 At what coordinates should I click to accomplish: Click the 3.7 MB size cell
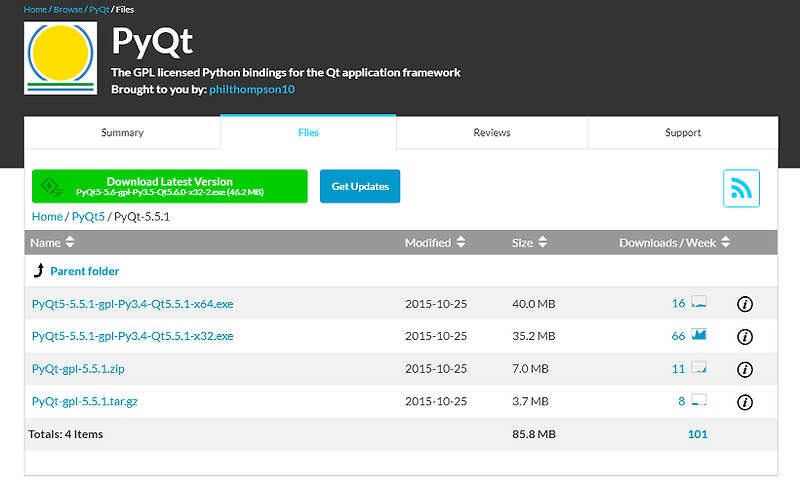tap(530, 401)
